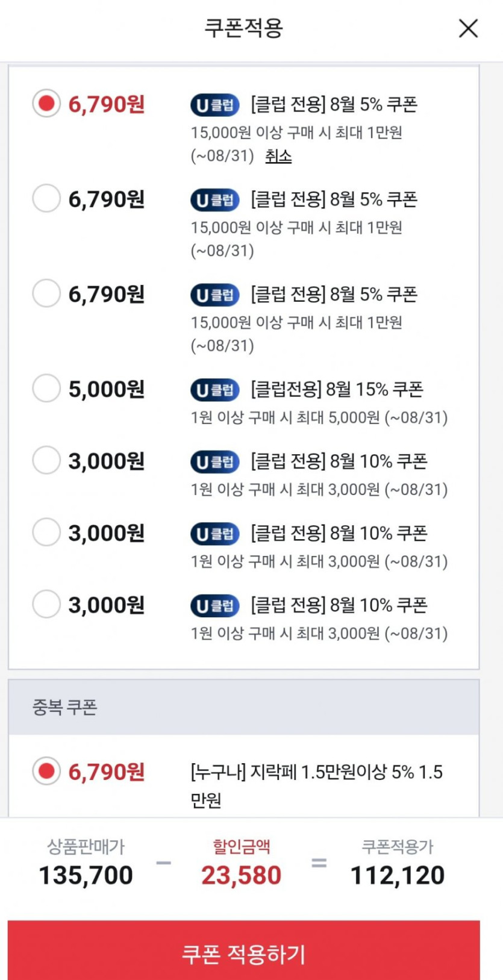
Task: Click U클럽 badge on second 10% coupon
Action: tap(215, 533)
